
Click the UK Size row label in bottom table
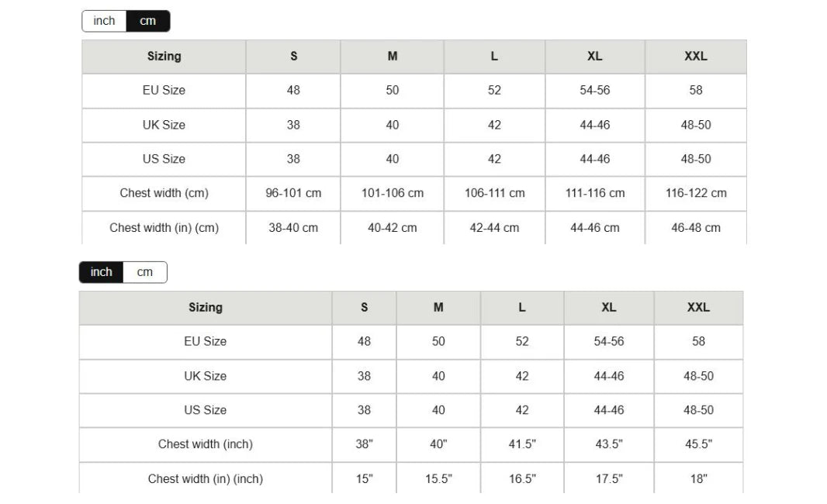pos(206,376)
